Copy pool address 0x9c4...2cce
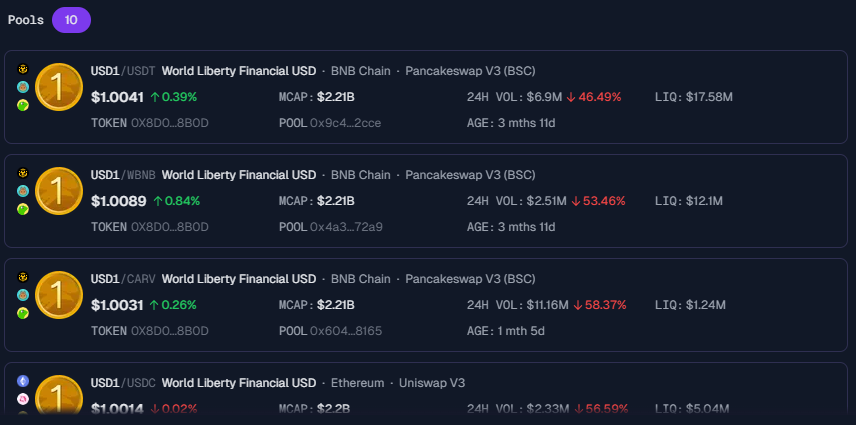The image size is (856, 425). (345, 123)
